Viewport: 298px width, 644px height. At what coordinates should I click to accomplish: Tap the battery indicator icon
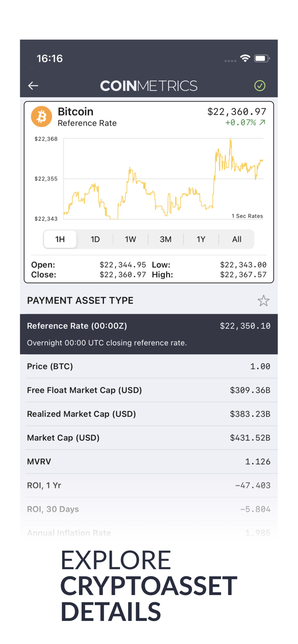pyautogui.click(x=261, y=58)
